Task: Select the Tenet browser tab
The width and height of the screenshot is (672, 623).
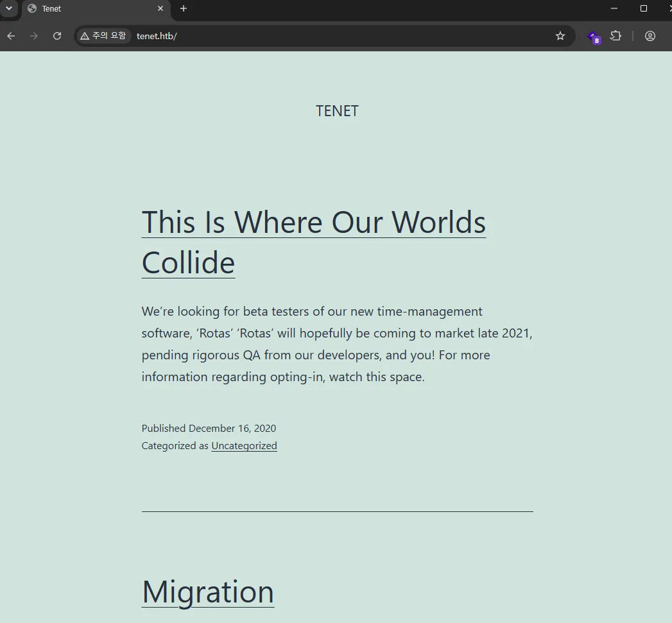Action: [x=96, y=9]
